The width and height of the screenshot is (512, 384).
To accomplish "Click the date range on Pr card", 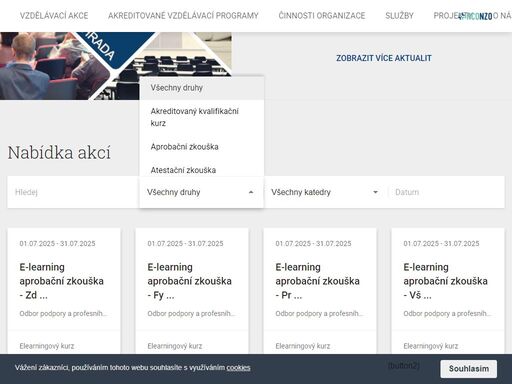I will 313,244.
